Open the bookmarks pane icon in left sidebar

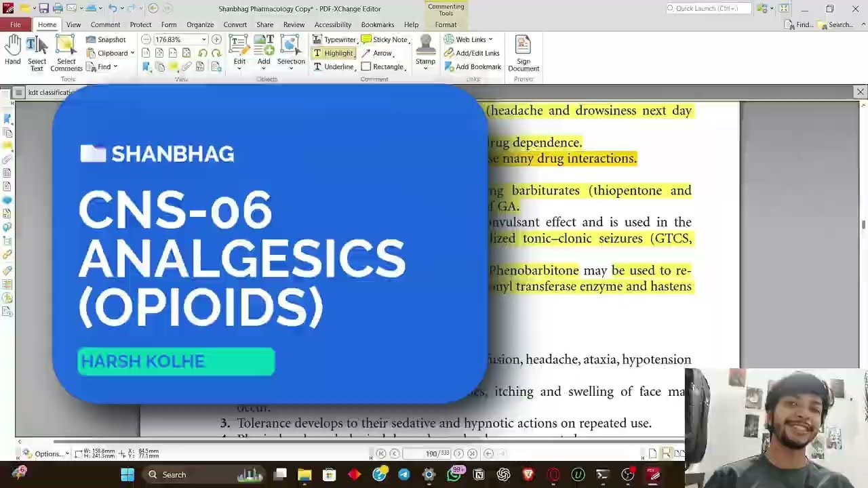pyautogui.click(x=7, y=119)
